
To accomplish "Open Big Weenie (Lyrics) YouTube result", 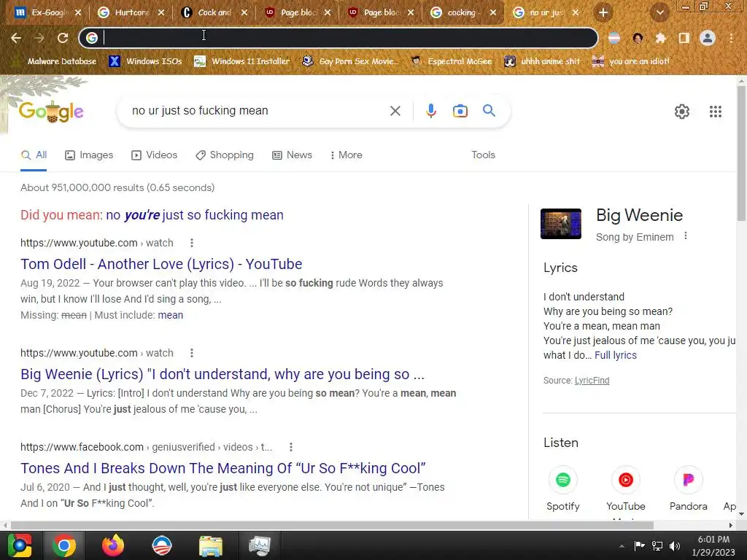I will pyautogui.click(x=222, y=374).
